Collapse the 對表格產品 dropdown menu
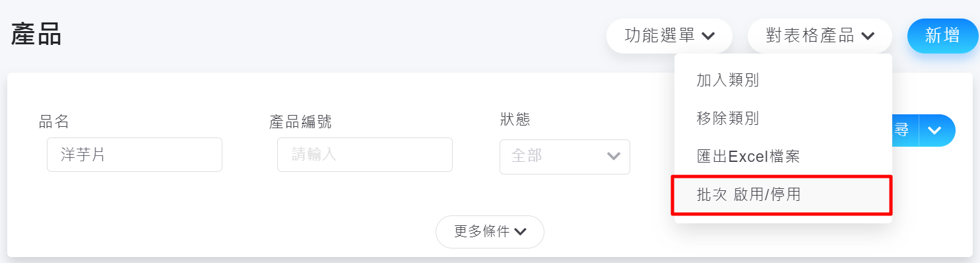This screenshot has width=980, height=263. click(x=820, y=36)
